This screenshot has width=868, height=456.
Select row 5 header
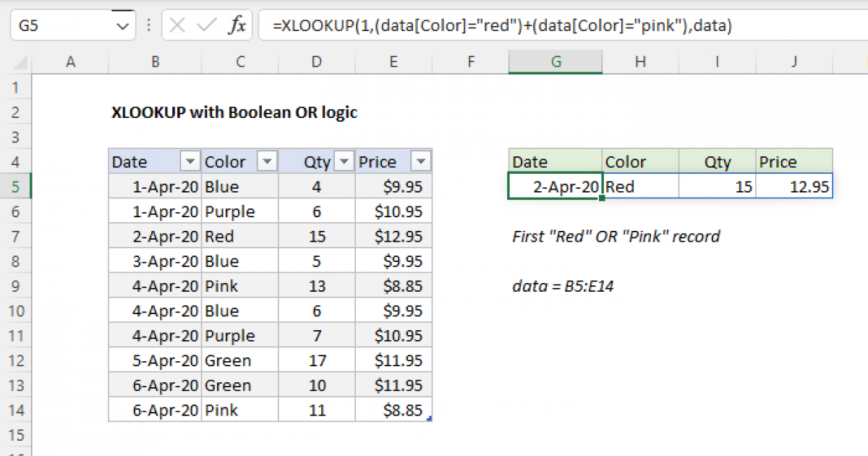(x=17, y=187)
